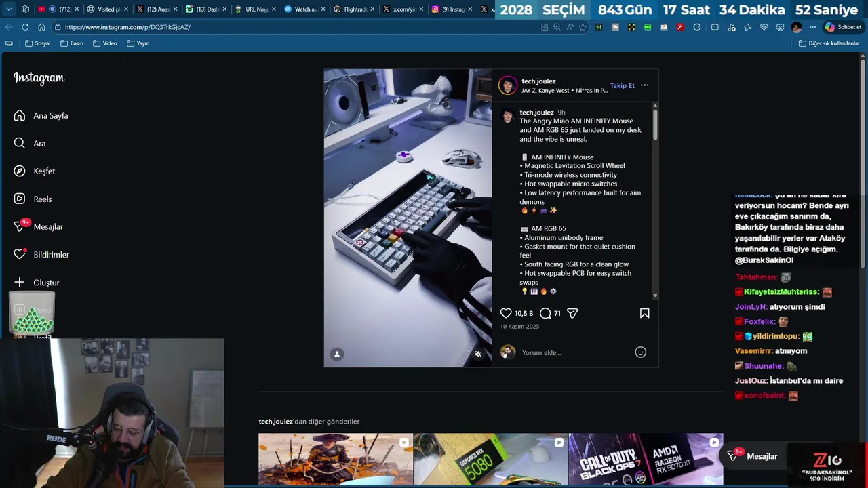Switch to the Flightradar tab
Image resolution: width=868 pixels, height=488 pixels.
click(353, 9)
